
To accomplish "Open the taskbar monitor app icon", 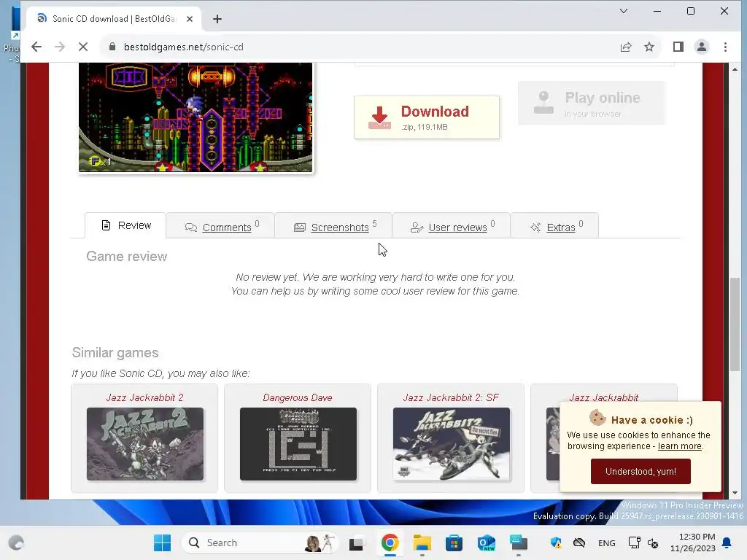I will [x=519, y=542].
